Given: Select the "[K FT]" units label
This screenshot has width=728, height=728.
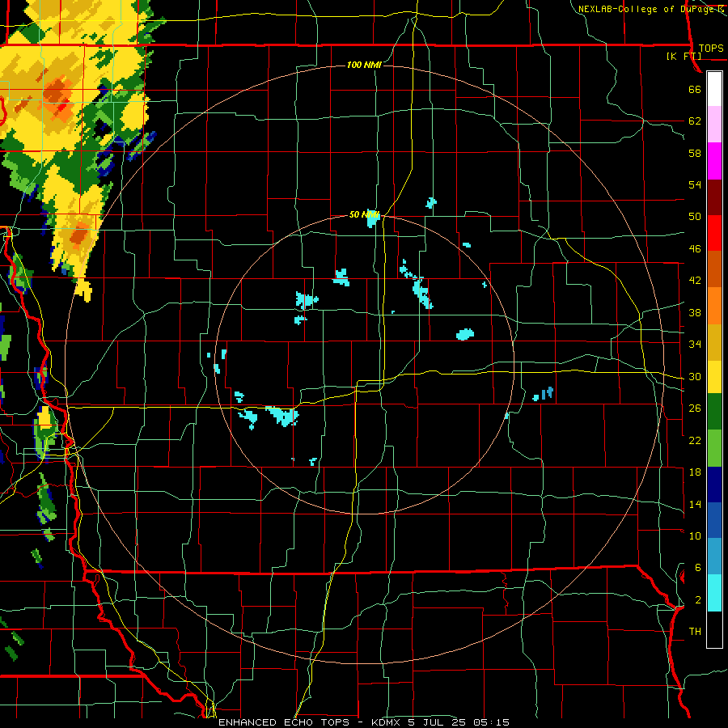Looking at the screenshot, I should pos(684,56).
